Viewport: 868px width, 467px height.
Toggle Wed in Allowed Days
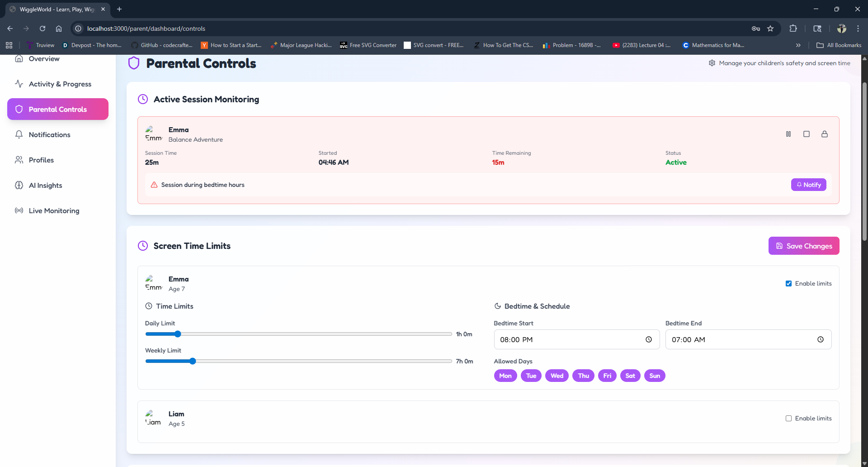[x=557, y=376]
